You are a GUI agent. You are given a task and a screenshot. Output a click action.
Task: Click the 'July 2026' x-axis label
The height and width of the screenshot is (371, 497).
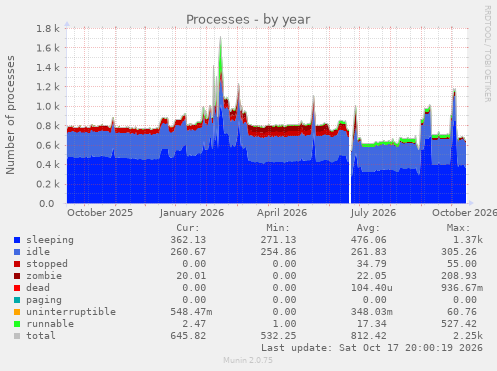click(373, 213)
